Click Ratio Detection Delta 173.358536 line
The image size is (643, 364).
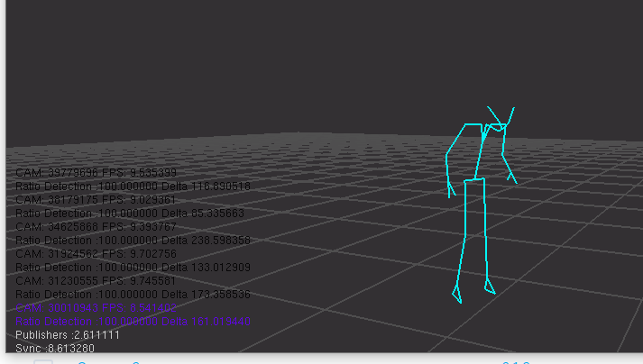[133, 295]
